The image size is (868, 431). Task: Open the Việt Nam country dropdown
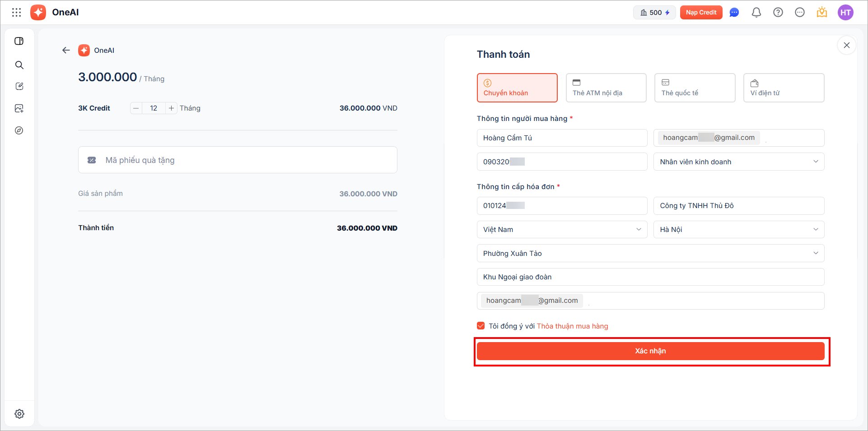562,229
